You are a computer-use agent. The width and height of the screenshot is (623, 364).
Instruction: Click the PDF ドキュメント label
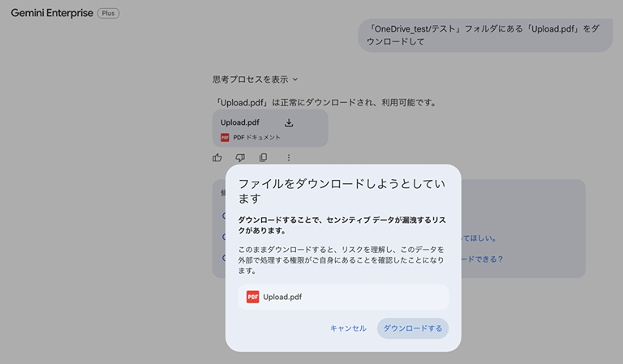[x=256, y=137]
